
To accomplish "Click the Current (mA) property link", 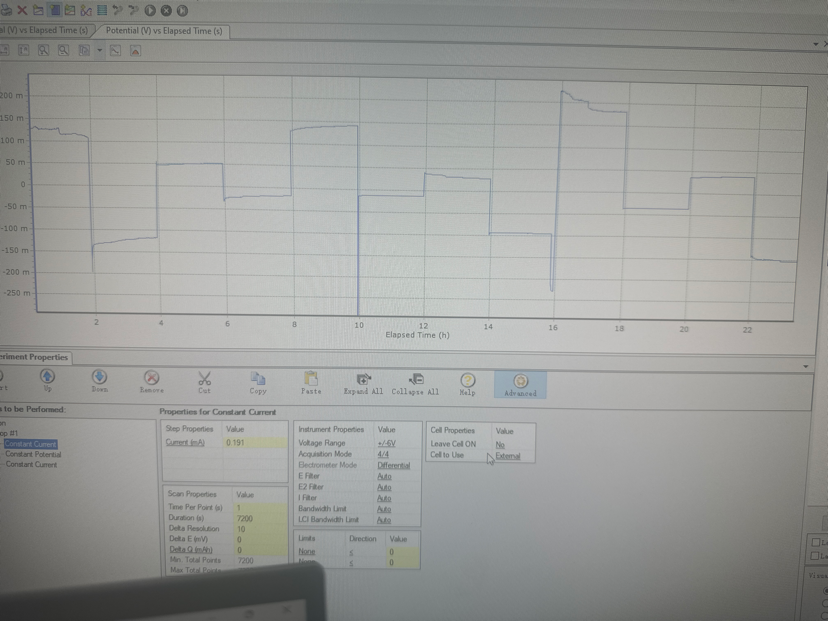I will click(185, 443).
